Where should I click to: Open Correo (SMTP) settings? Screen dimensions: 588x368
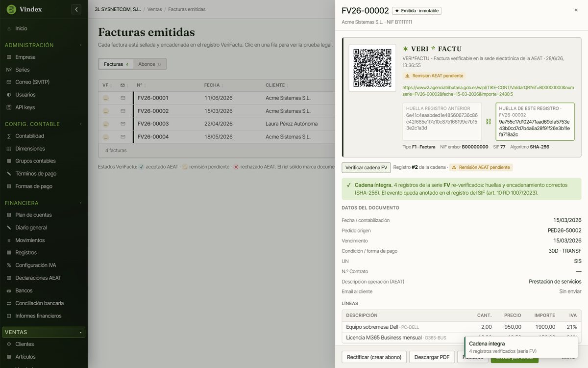[x=32, y=82]
